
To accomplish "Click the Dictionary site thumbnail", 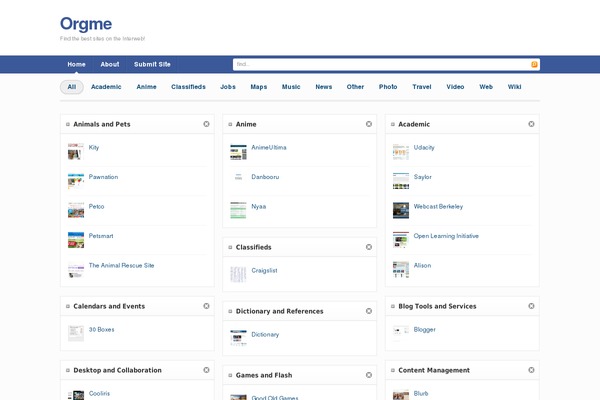I will coord(238,338).
